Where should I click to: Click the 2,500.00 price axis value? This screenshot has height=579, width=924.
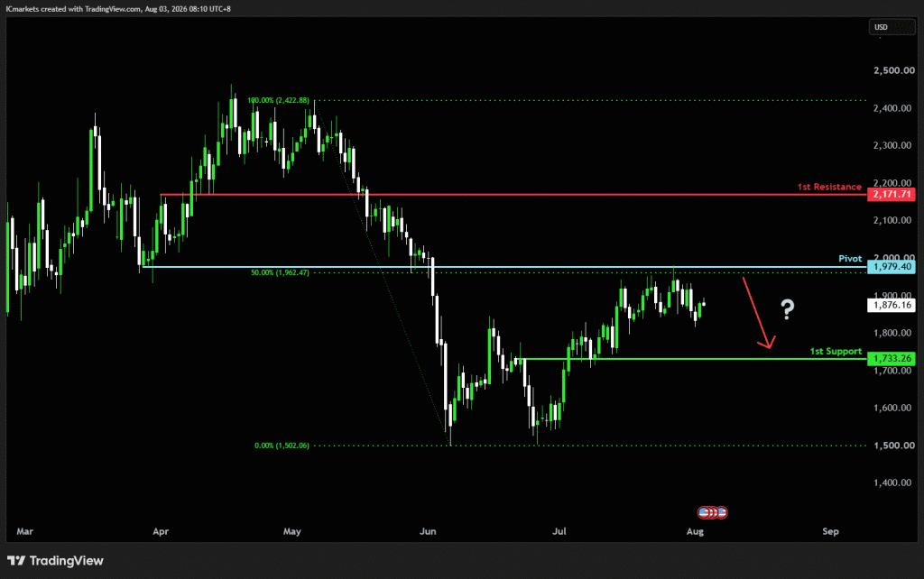(894, 70)
